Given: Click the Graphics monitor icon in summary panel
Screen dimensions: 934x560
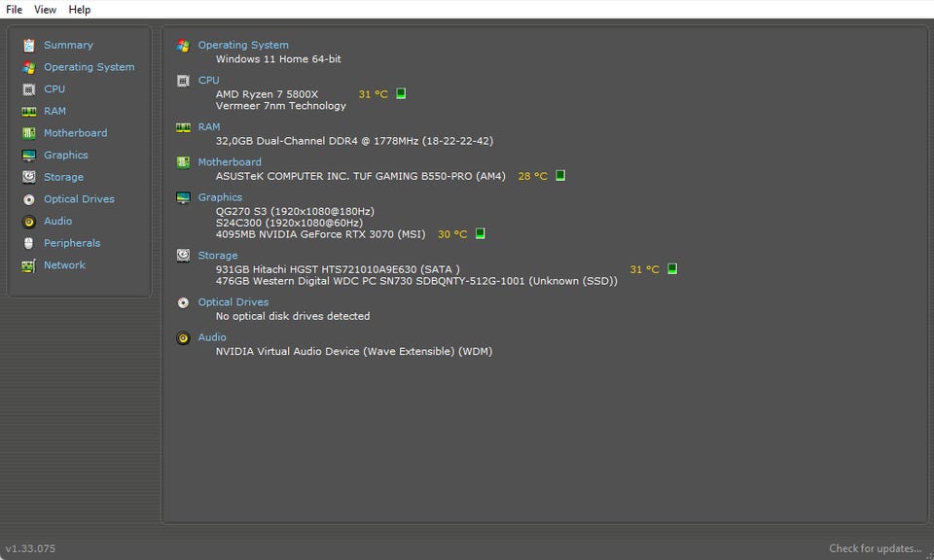Looking at the screenshot, I should (x=183, y=197).
